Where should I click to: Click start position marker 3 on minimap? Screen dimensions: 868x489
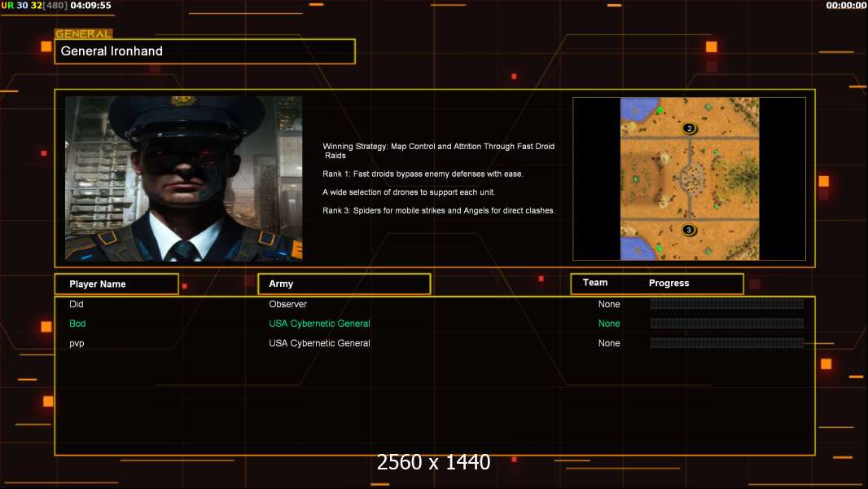689,230
